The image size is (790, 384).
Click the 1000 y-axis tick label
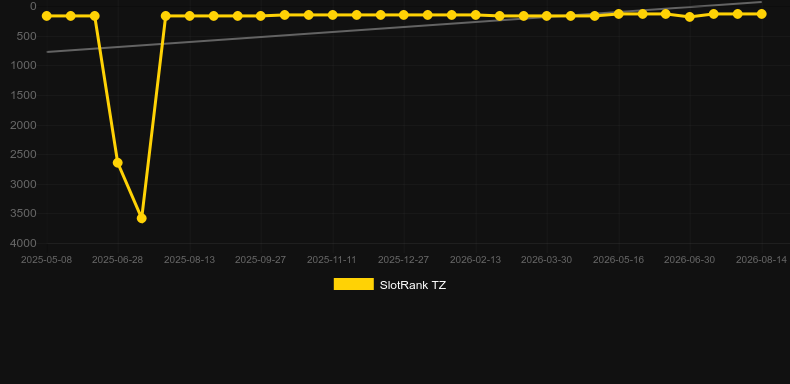click(x=23, y=66)
